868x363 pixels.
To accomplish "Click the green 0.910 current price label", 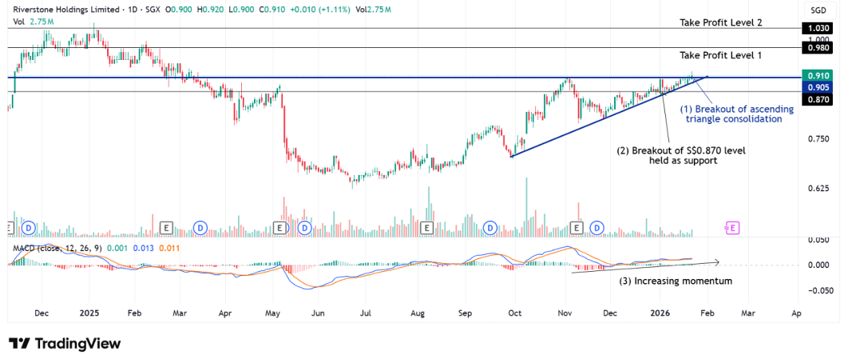I will pos(818,75).
